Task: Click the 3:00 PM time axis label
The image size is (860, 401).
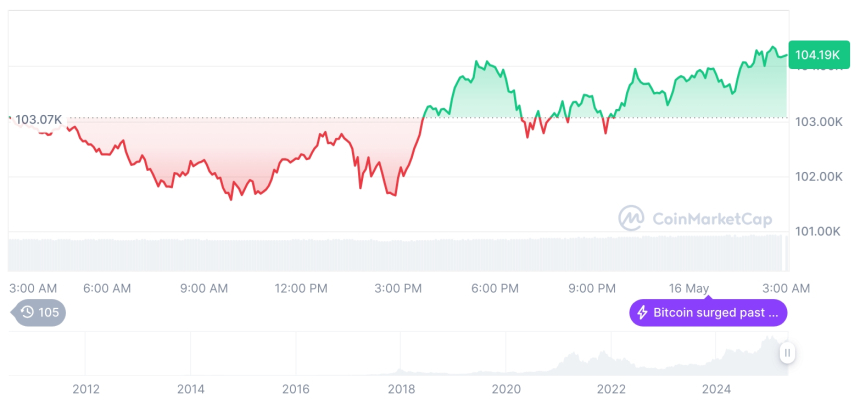Action: [x=398, y=288]
